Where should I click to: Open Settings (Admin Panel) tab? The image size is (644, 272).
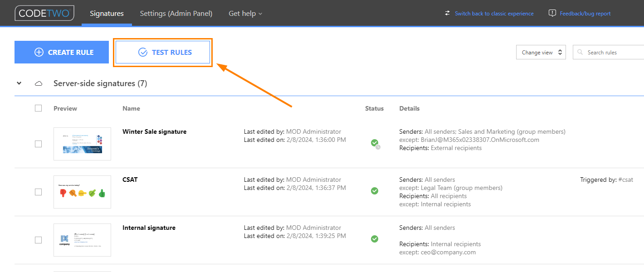point(176,14)
